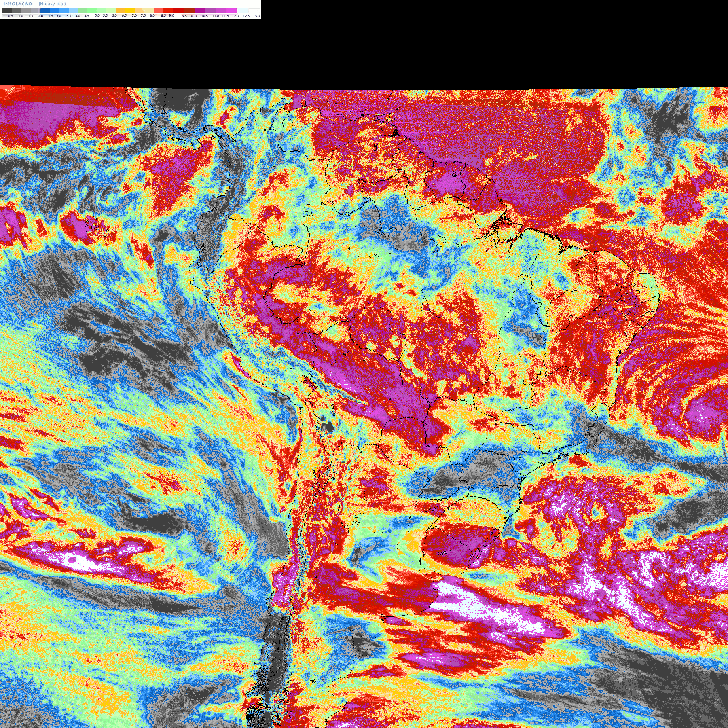The width and height of the screenshot is (728, 728).
Task: Click the 8.0 legend value label
Action: (x=152, y=15)
